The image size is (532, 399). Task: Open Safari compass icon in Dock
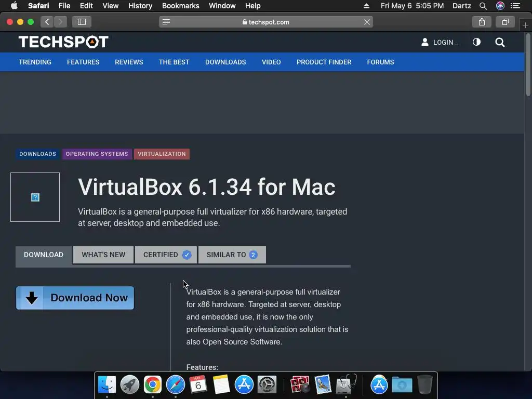(176, 385)
